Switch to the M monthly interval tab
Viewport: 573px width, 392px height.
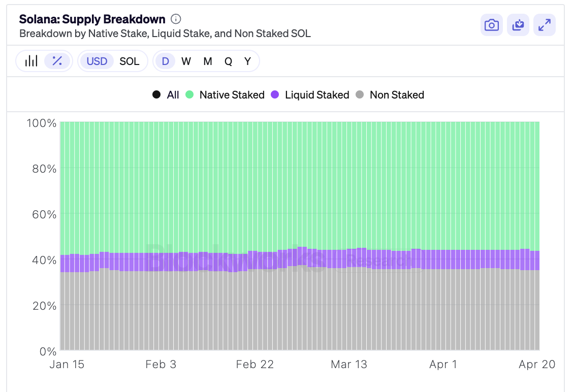point(207,61)
